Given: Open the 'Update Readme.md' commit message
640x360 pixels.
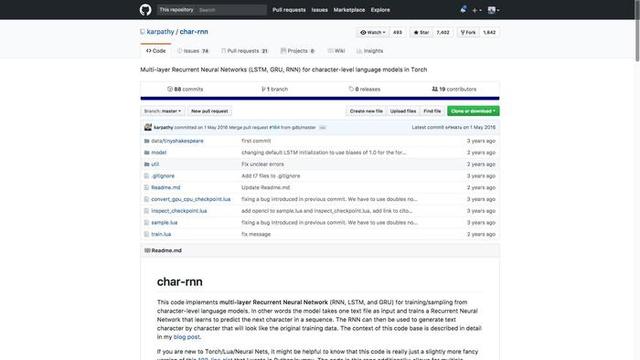Looking at the screenshot, I should (265, 188).
